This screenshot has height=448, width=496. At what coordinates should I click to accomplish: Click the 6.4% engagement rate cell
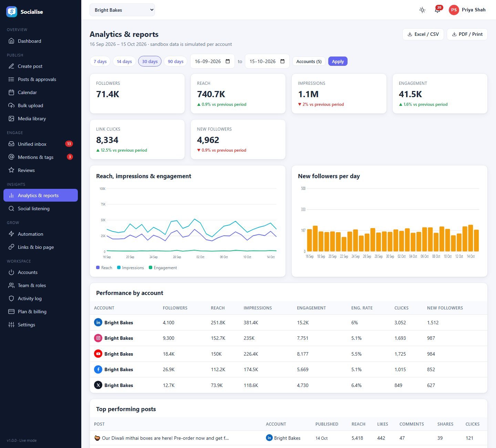coord(356,385)
